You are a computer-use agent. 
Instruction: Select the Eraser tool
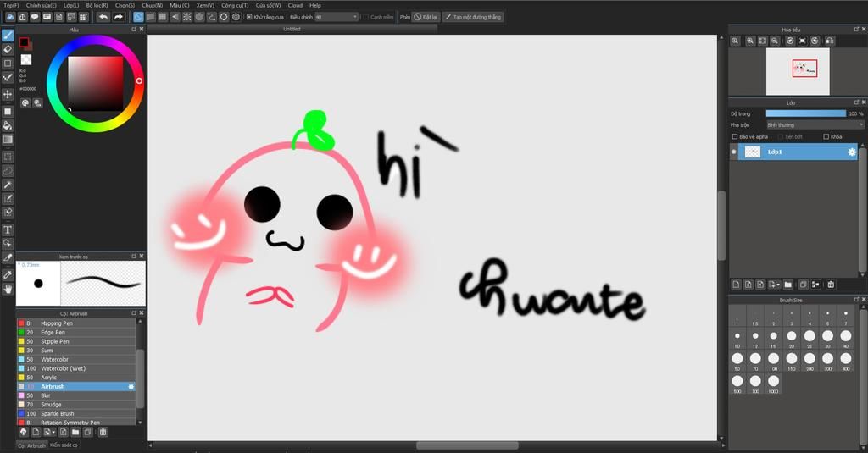tap(8, 49)
